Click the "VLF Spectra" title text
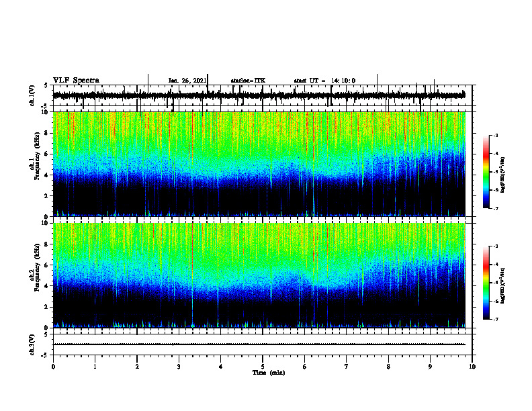This screenshot has height=411, width=532. [x=76, y=81]
